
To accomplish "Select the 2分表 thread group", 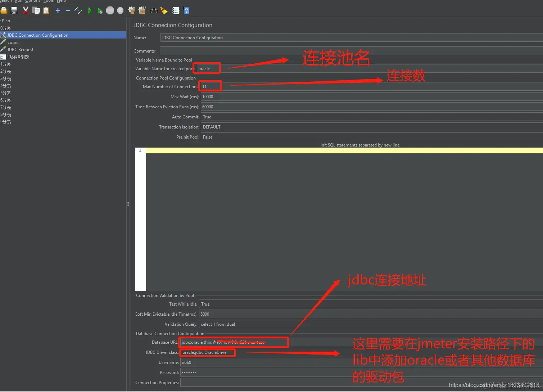I will 6,71.
